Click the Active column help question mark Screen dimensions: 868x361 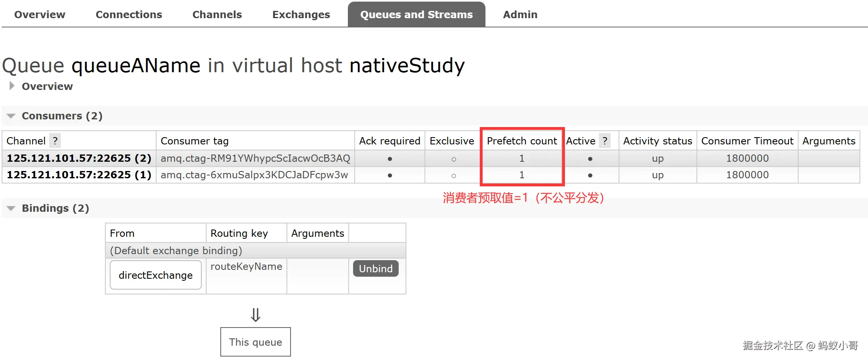pos(604,141)
